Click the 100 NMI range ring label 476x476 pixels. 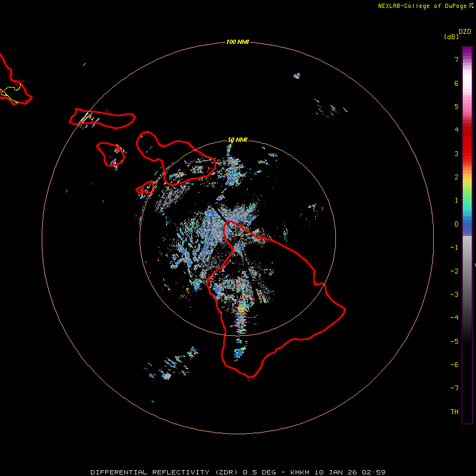pyautogui.click(x=237, y=42)
